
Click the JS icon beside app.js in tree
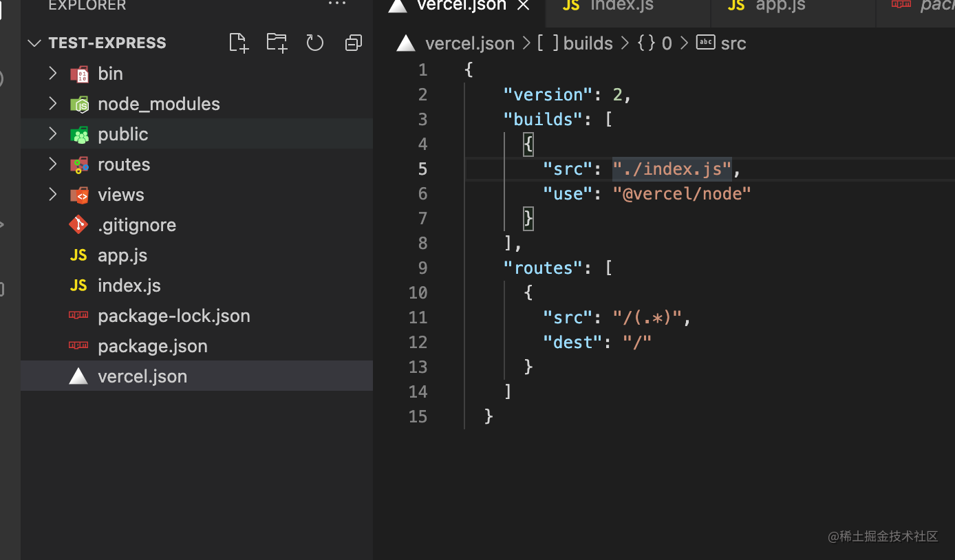[78, 255]
